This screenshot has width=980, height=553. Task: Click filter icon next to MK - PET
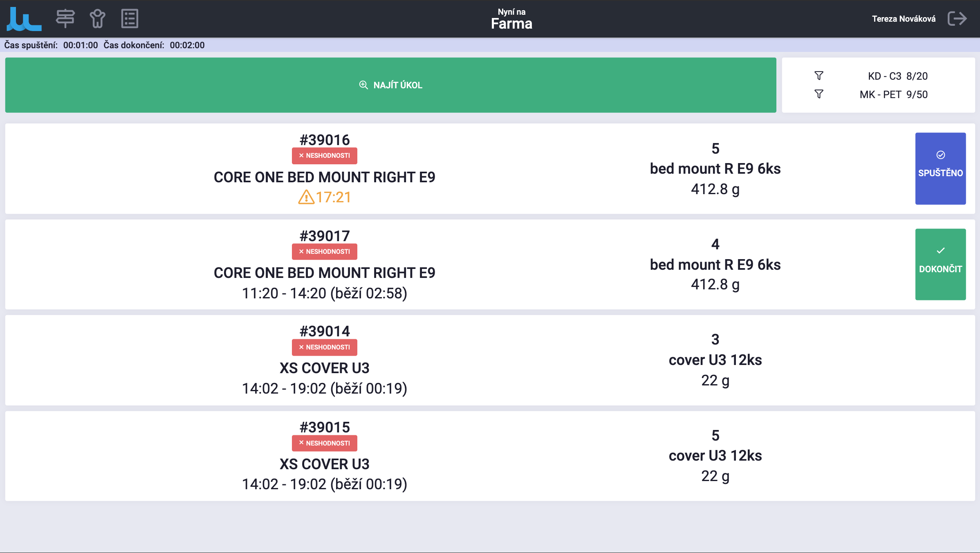pyautogui.click(x=819, y=94)
